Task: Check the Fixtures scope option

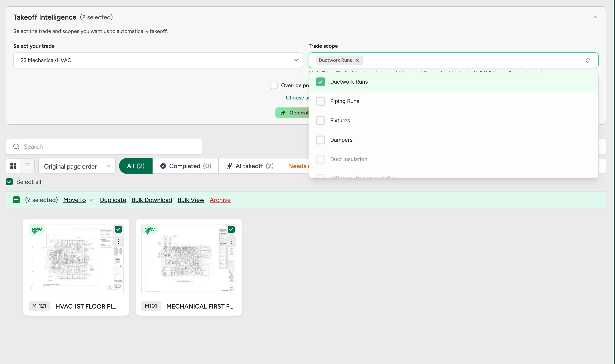Action: pos(320,120)
